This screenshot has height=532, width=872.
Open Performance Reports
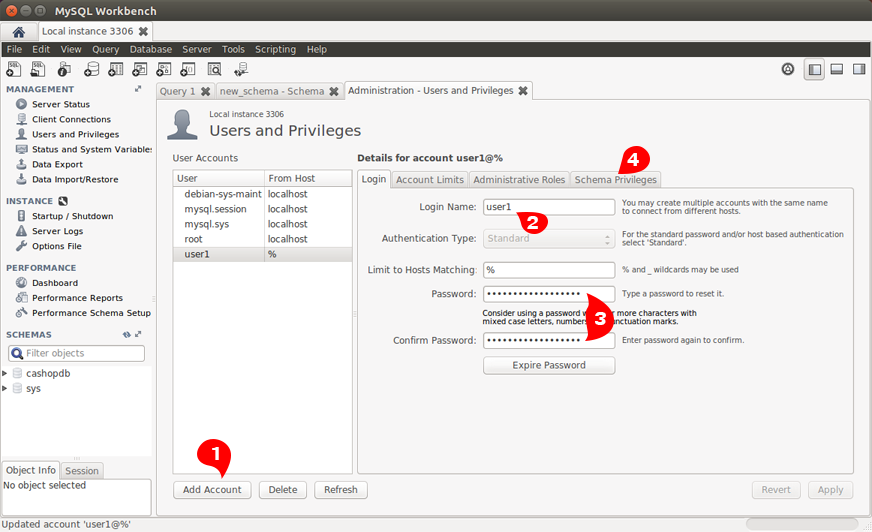click(77, 297)
